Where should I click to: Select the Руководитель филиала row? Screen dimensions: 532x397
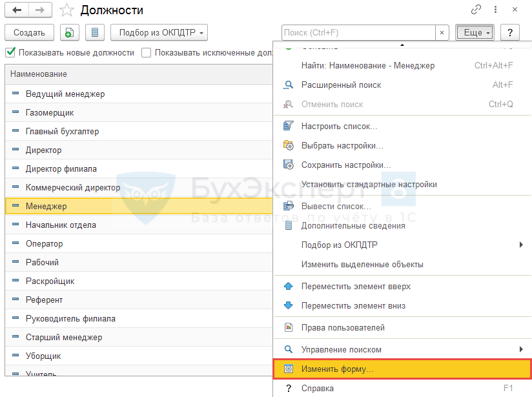click(139, 318)
